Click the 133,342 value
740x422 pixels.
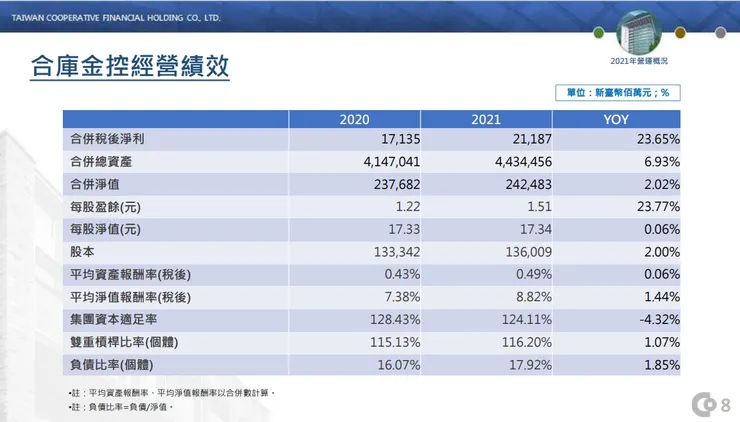pyautogui.click(x=397, y=252)
